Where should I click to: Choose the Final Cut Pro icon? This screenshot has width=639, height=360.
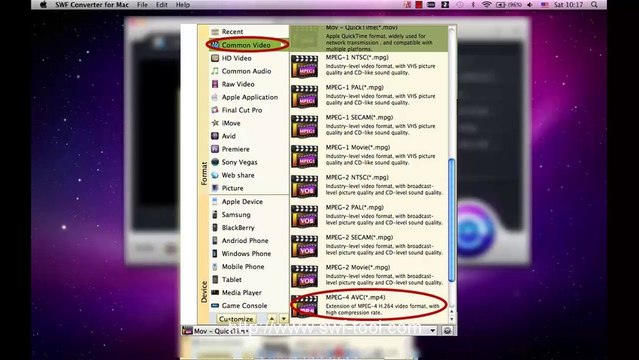pos(215,110)
